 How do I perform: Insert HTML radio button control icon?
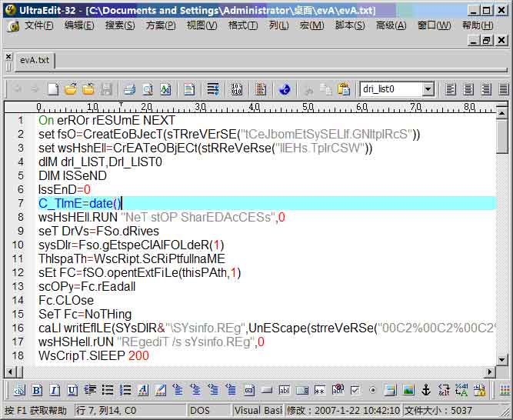[x=373, y=390]
